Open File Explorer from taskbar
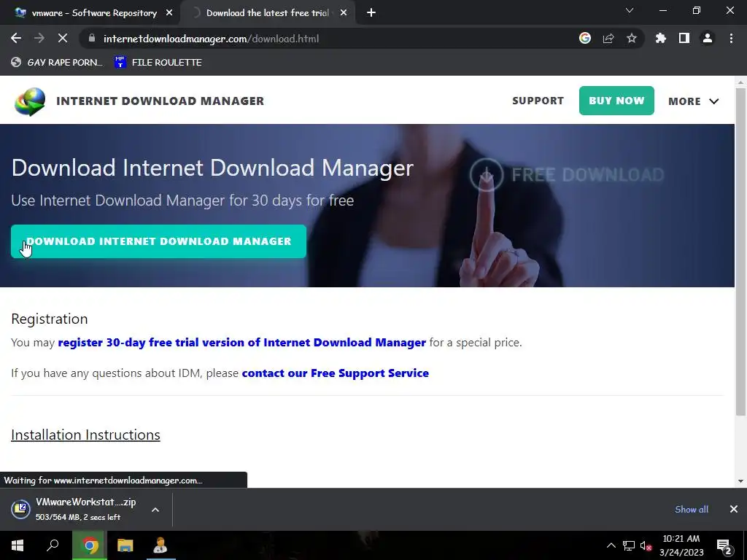This screenshot has width=747, height=560. [x=125, y=545]
